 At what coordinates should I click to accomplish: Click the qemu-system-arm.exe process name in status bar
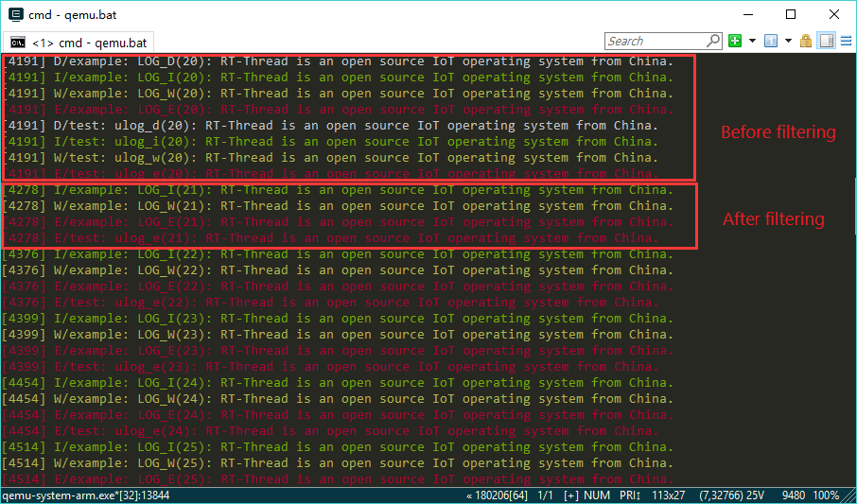click(85, 495)
